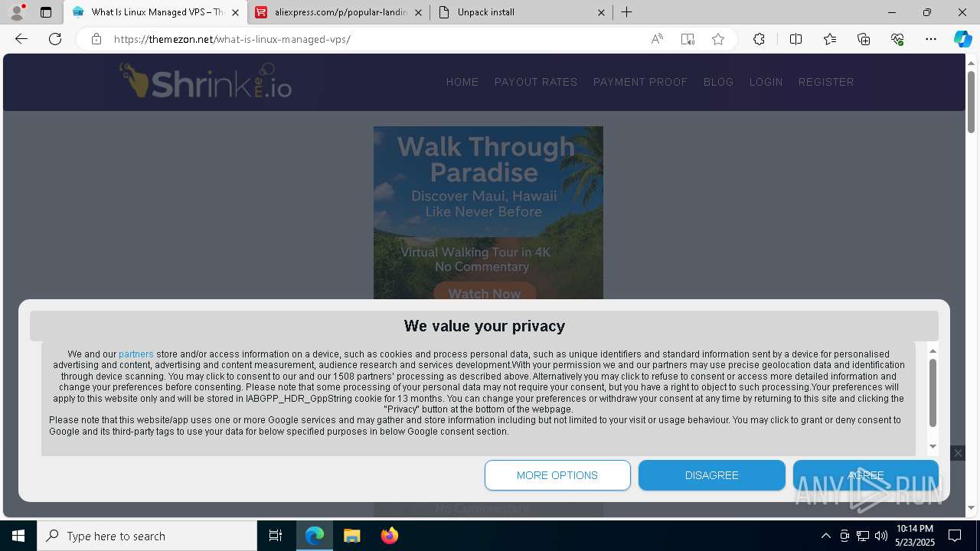Switch to the aliexpress tab
This screenshot has height=551, width=980.
click(x=339, y=12)
